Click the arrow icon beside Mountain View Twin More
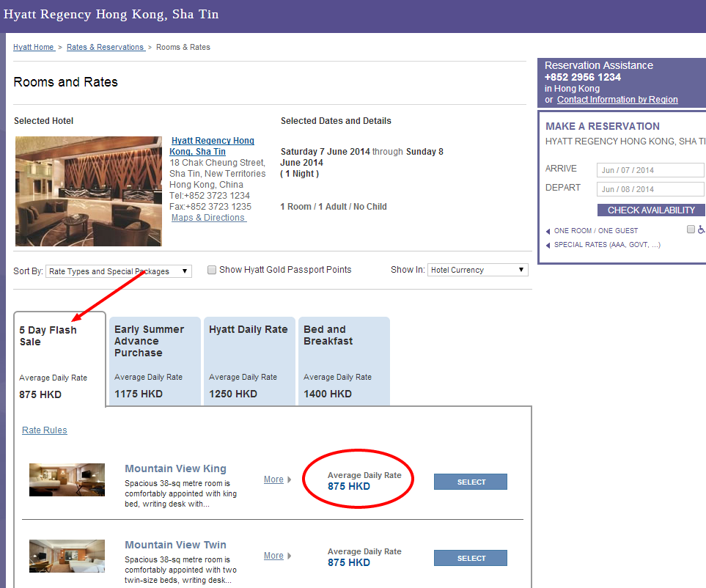 289,556
